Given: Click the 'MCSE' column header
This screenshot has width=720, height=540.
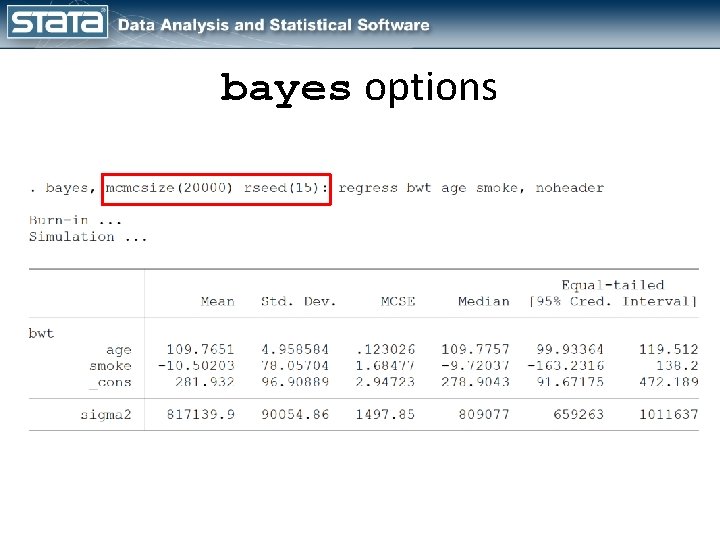Looking at the screenshot, I should (x=398, y=302).
